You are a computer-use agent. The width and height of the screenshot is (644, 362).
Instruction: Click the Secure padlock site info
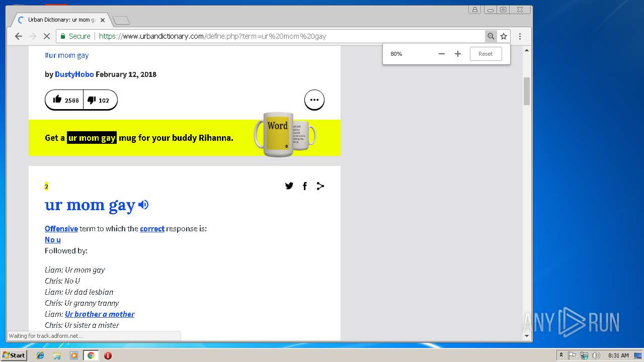click(75, 36)
